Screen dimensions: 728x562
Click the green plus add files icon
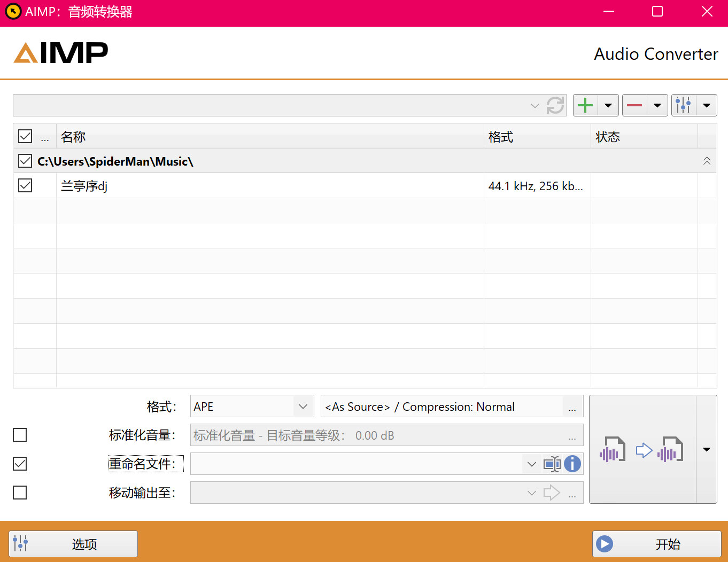585,105
